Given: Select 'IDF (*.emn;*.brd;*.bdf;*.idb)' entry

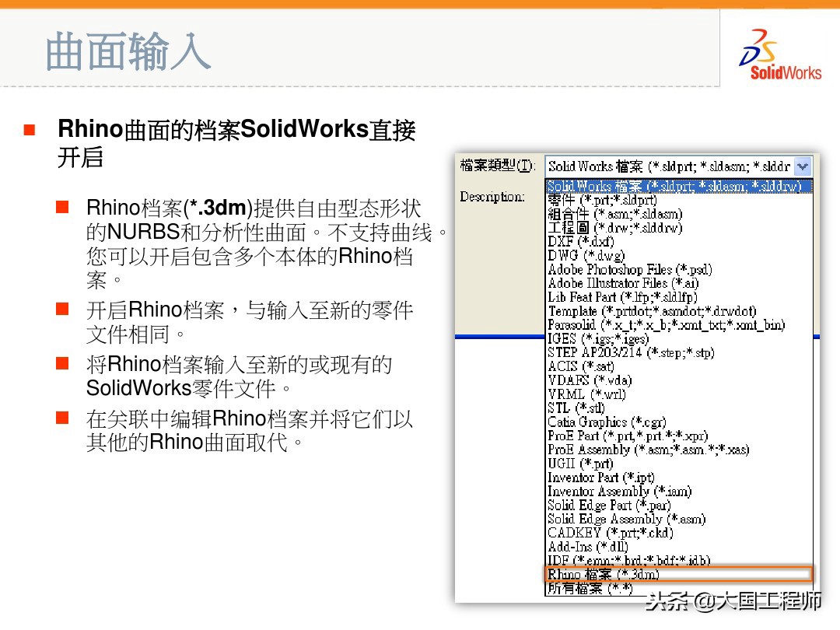Looking at the screenshot, I should pyautogui.click(x=679, y=560).
